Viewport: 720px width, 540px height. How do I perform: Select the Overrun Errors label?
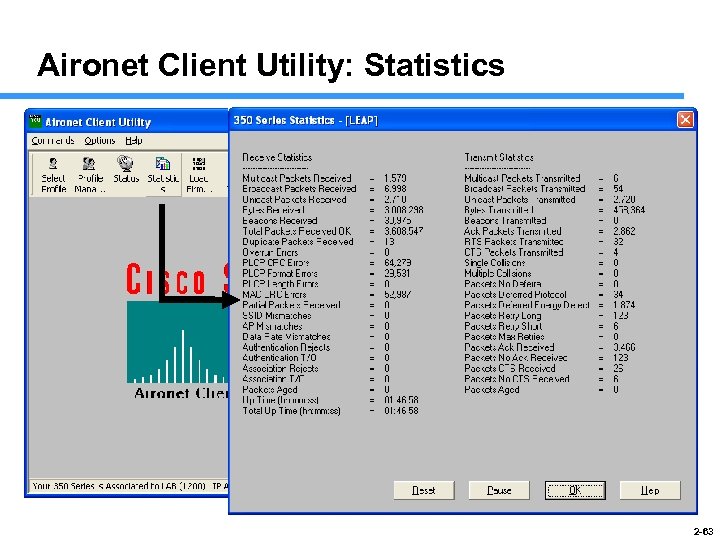pos(270,252)
